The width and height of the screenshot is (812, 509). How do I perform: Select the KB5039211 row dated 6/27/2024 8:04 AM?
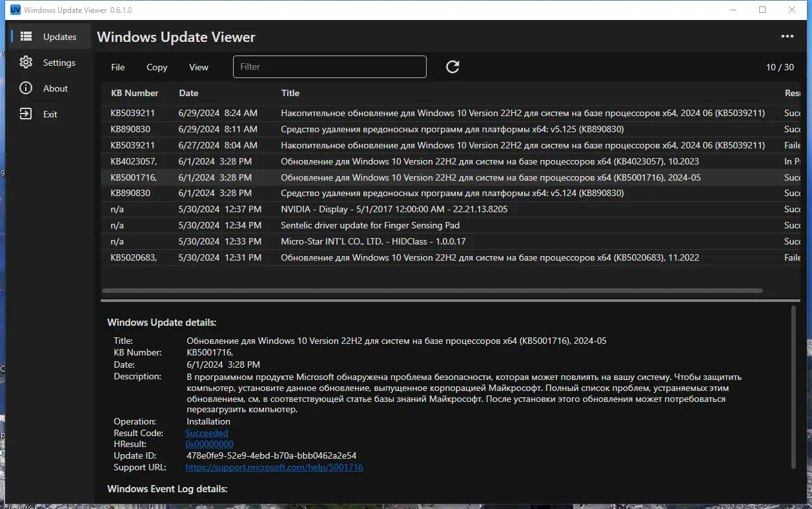(x=451, y=145)
